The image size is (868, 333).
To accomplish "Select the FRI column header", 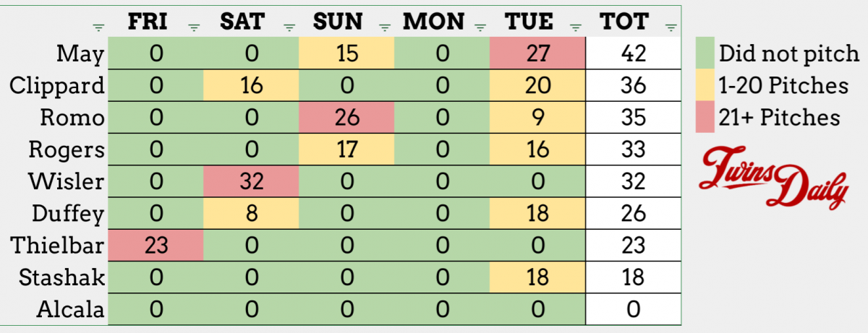I will [148, 22].
